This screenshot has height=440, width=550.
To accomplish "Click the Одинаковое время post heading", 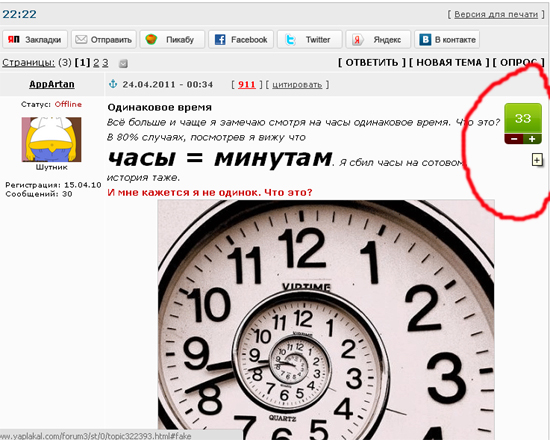I will pos(160,107).
